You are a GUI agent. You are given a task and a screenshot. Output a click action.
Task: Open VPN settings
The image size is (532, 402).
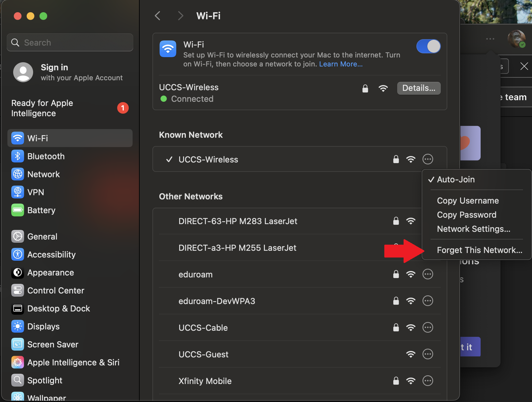pos(70,192)
